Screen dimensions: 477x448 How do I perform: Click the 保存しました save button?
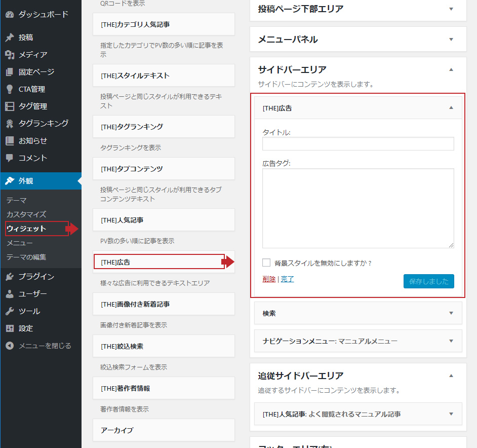428,281
